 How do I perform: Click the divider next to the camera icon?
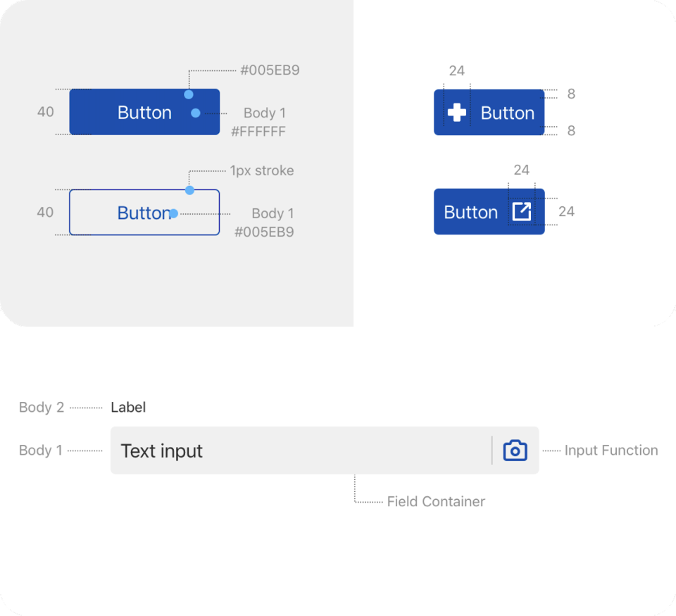pos(493,450)
